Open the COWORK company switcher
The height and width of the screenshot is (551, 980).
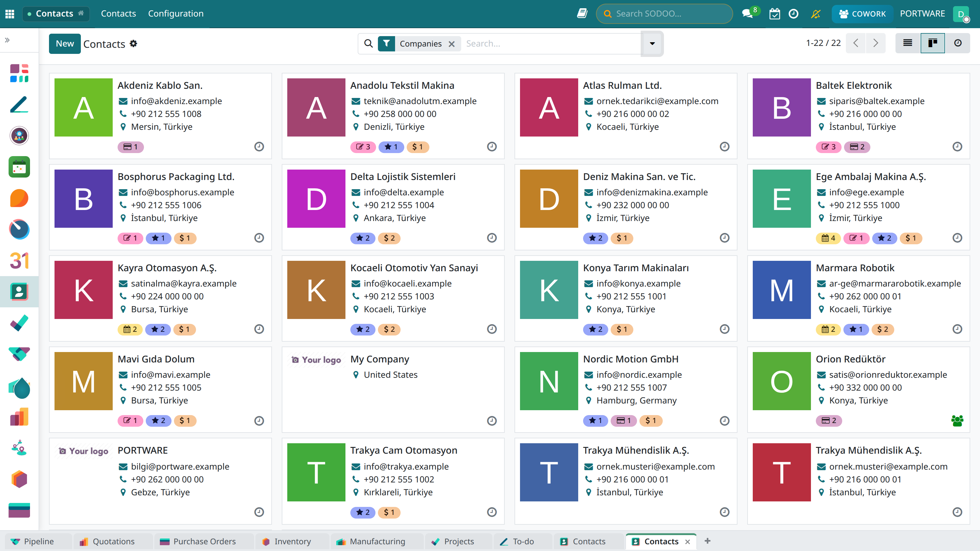[862, 14]
